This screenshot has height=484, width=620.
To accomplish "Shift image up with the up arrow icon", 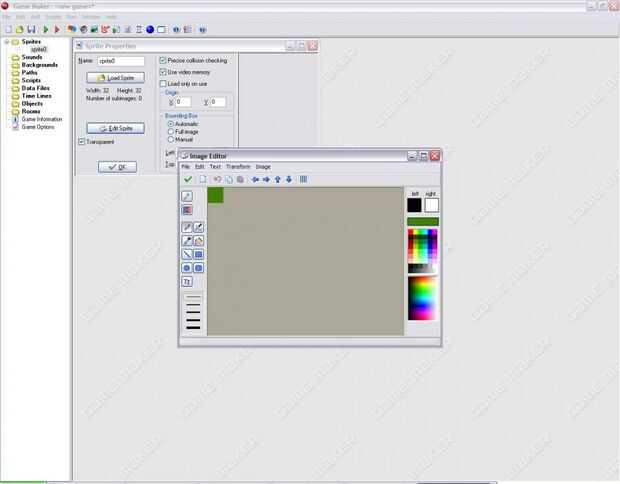I will click(278, 180).
